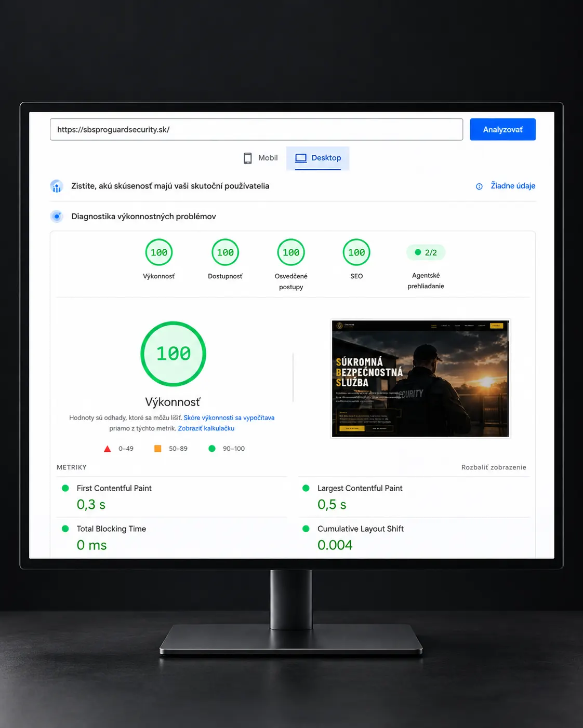Open the Agentské prehliadanie 2/2 badge
Image resolution: width=583 pixels, height=728 pixels.
pos(426,252)
